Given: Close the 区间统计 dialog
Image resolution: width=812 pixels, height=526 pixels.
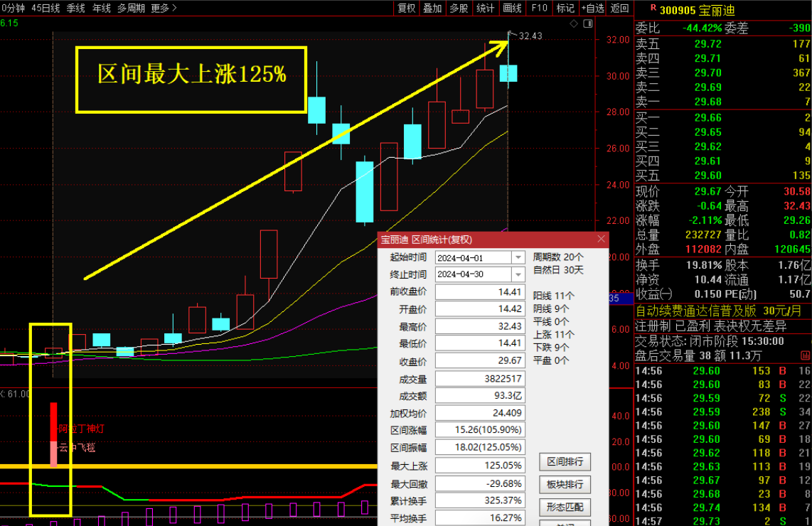Looking at the screenshot, I should point(601,239).
